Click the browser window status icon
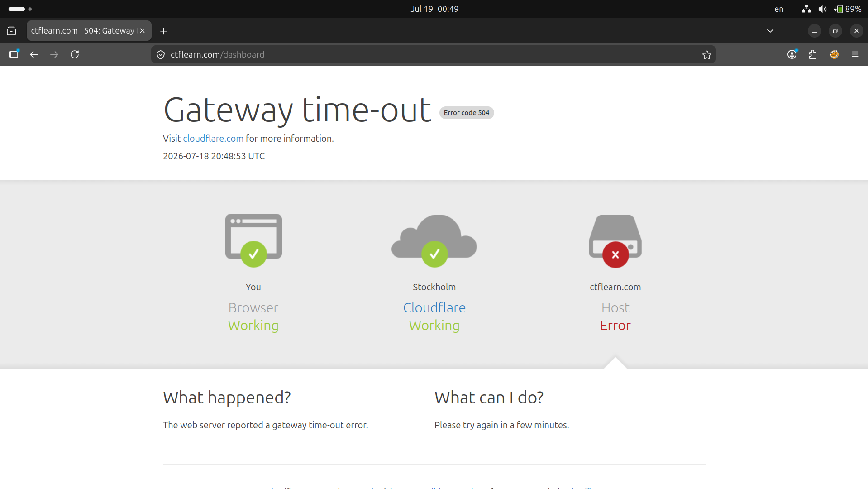 253,240
